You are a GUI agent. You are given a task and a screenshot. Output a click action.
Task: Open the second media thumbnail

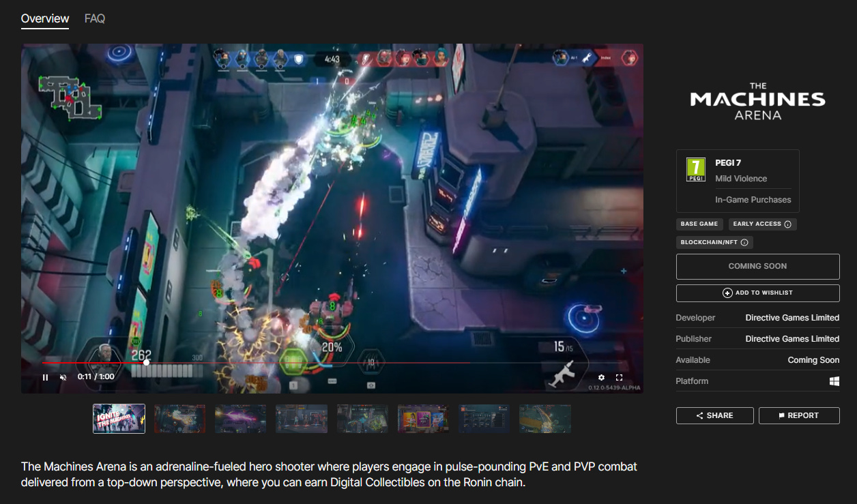point(179,419)
